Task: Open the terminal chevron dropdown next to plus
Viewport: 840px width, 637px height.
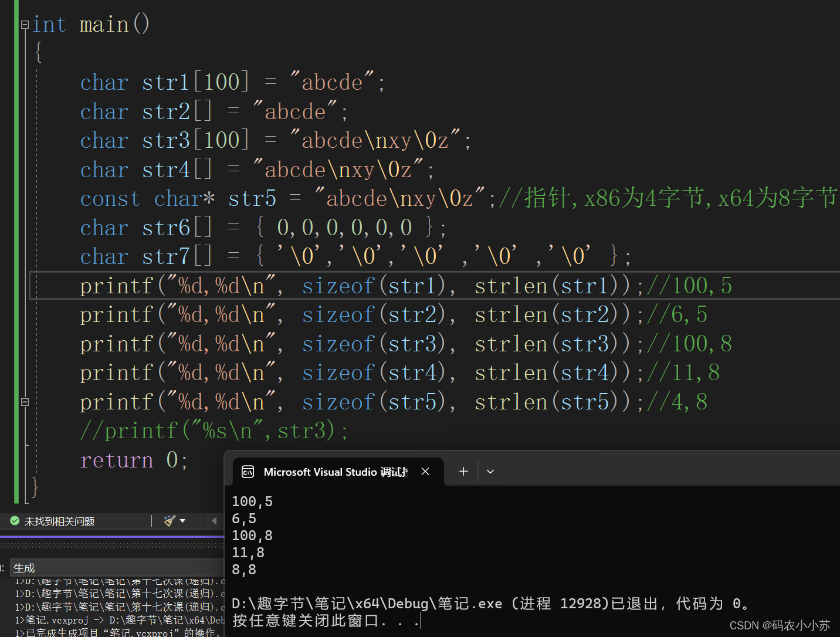Action: (x=490, y=471)
